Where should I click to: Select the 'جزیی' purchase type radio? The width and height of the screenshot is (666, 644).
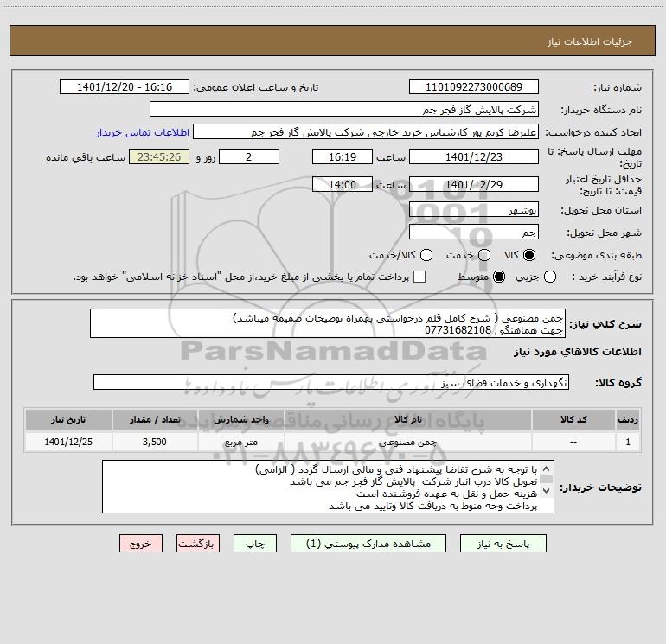tap(550, 277)
